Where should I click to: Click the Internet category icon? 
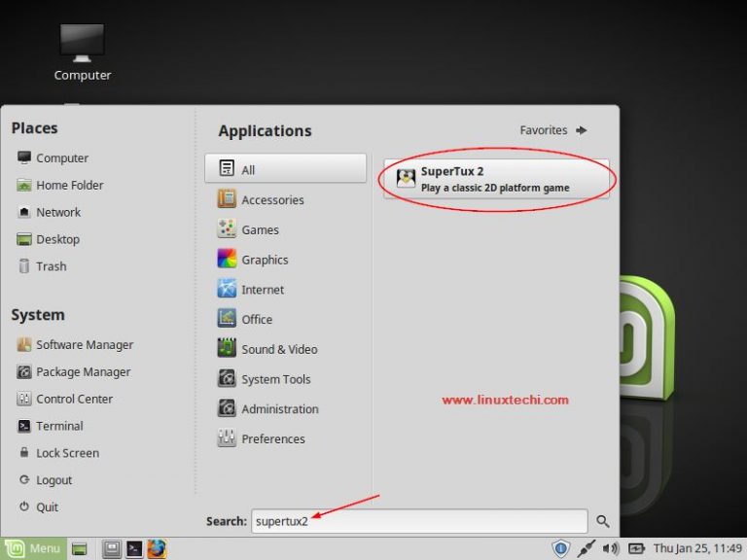[x=227, y=289]
